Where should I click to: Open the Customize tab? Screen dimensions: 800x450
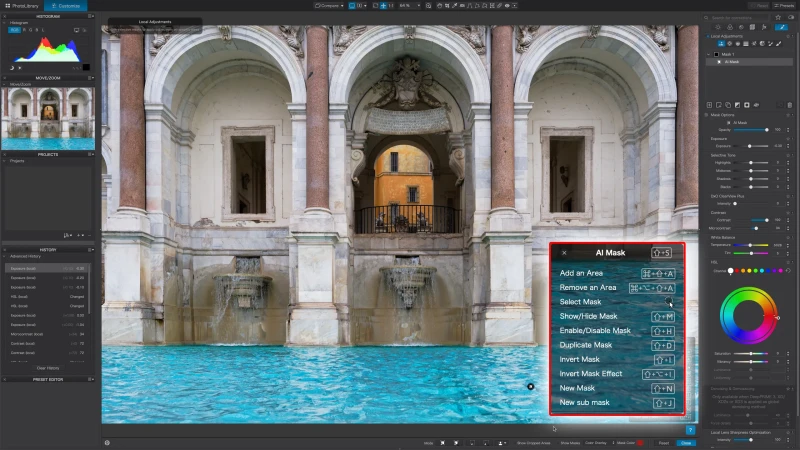(66, 5)
